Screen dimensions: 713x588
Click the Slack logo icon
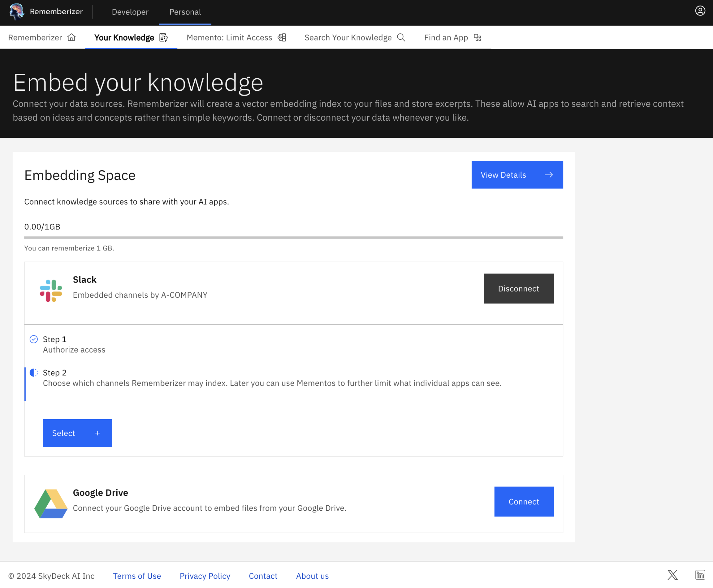tap(51, 290)
